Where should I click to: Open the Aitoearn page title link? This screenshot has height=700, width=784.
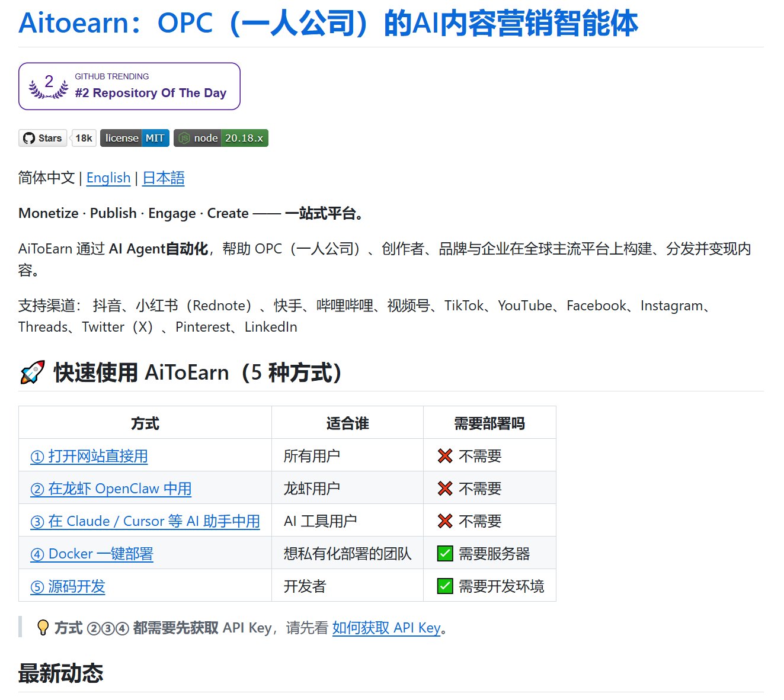(328, 24)
